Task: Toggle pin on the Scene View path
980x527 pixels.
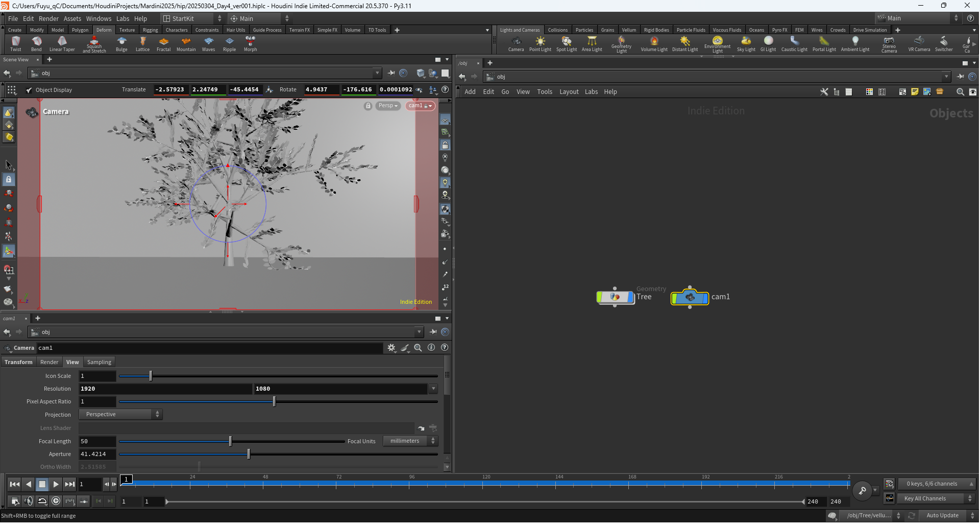Action: pyautogui.click(x=391, y=73)
